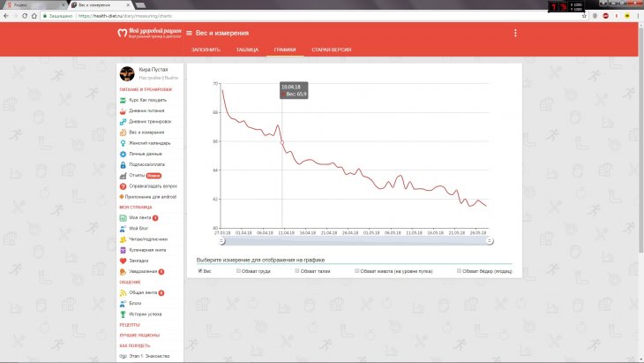Screen dimensions: 644x363
Task: Open the three-dot options menu in header
Action: (x=515, y=34)
